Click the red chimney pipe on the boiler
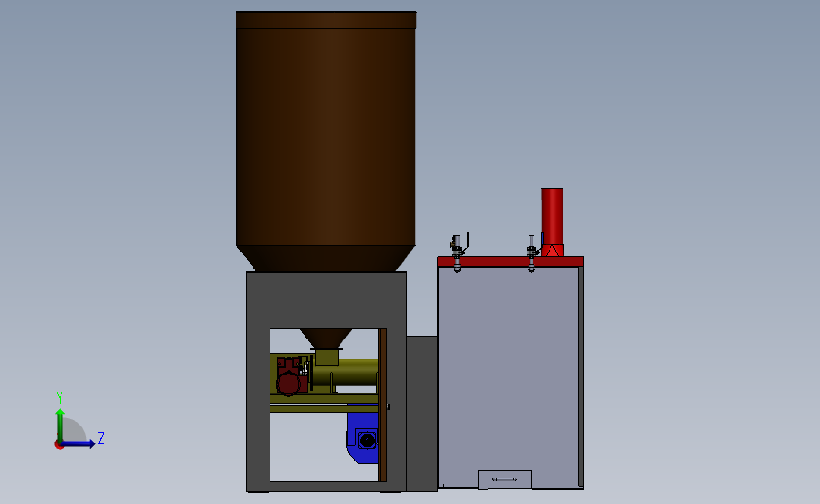820x504 pixels. click(551, 216)
